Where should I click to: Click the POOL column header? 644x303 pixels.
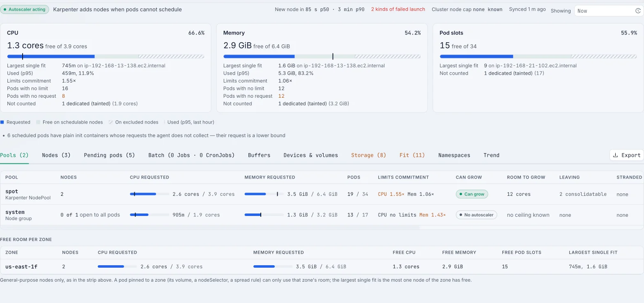[x=11, y=177]
